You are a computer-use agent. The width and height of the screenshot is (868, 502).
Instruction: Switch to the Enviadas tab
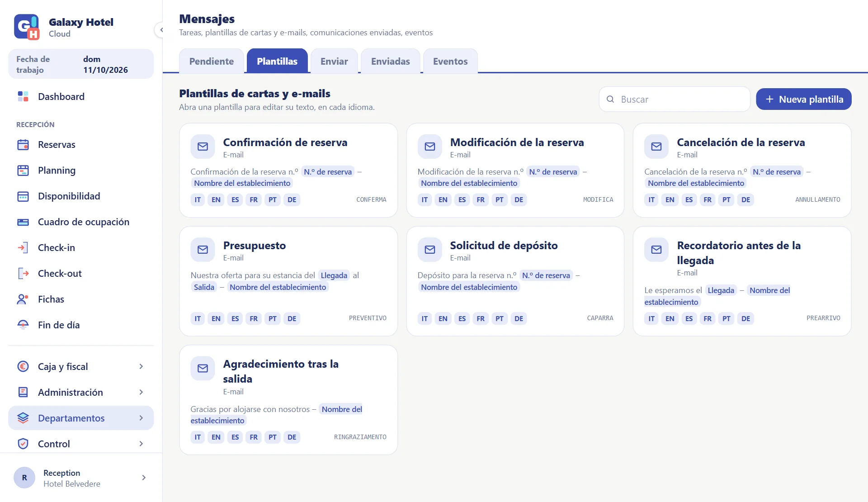point(391,61)
